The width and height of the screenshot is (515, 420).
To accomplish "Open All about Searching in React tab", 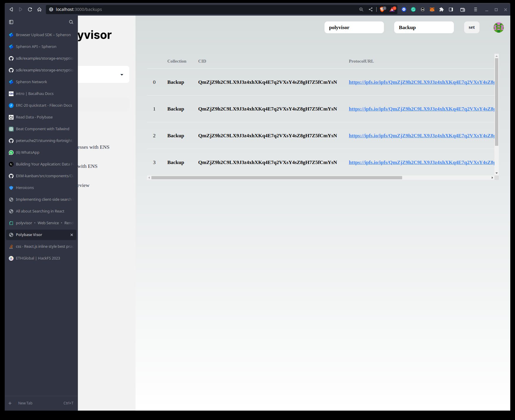I will [41, 211].
